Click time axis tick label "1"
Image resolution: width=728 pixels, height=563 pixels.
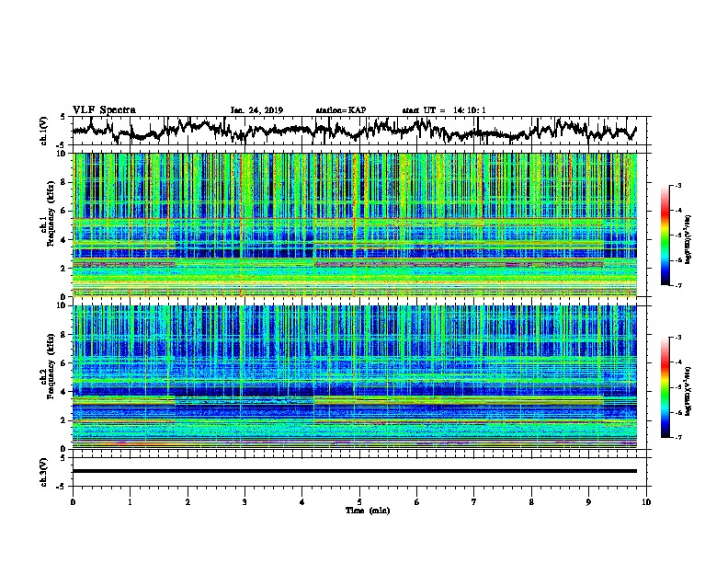tap(130, 502)
